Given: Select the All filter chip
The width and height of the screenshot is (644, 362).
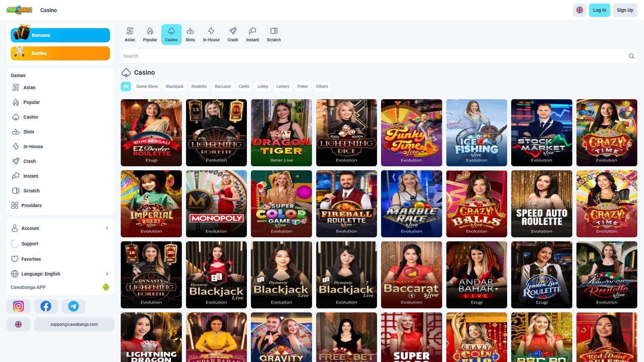Looking at the screenshot, I should click(126, 86).
